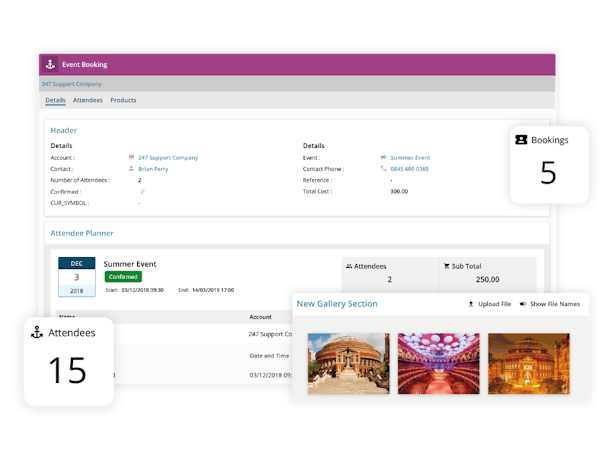Click the Sub Total value 250.00
Screen dimensions: 600x450
pos(488,279)
